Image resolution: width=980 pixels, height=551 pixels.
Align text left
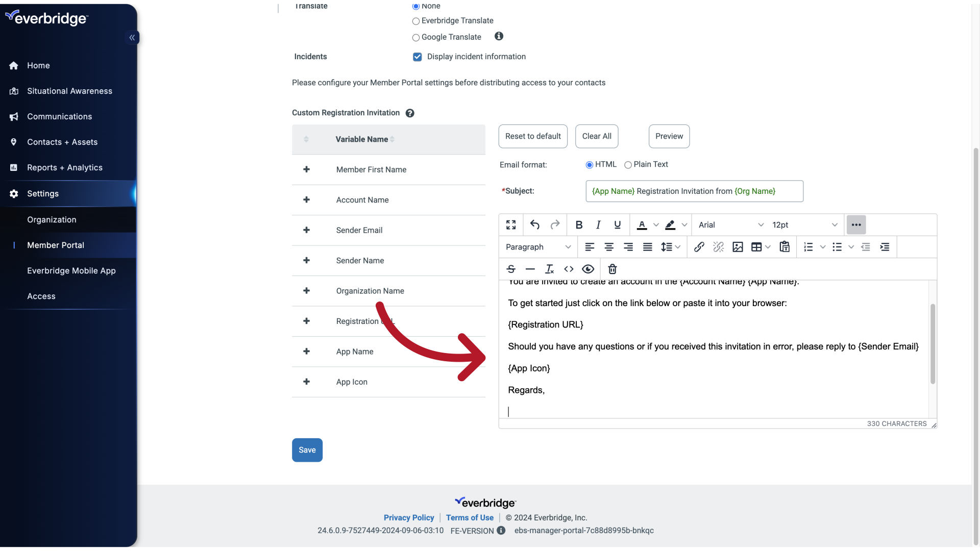pyautogui.click(x=590, y=247)
